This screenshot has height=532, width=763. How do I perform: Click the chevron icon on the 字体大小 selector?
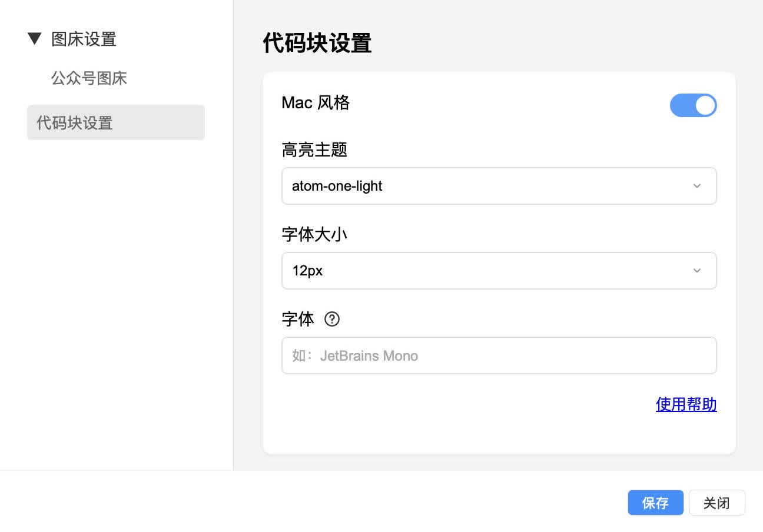pyautogui.click(x=697, y=271)
